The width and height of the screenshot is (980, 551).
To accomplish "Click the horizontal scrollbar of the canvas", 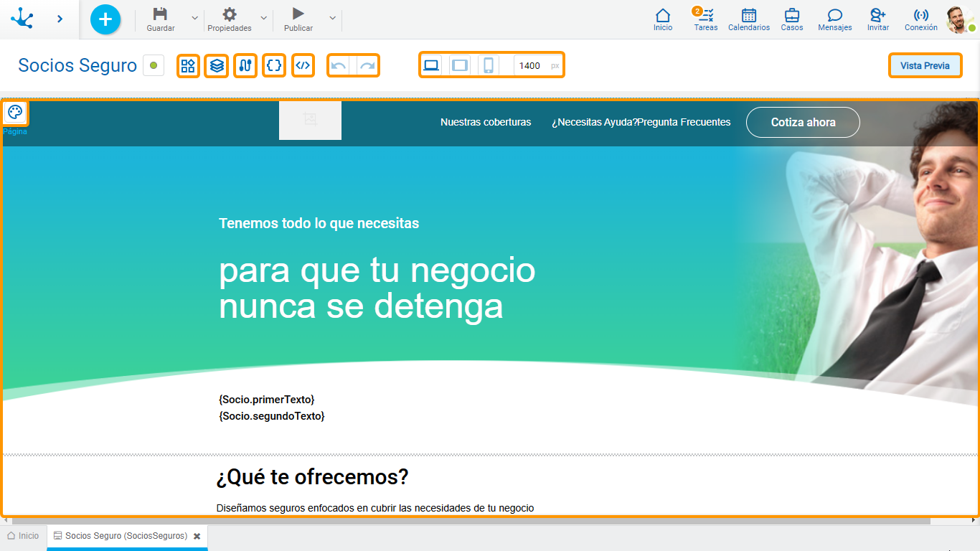I will pyautogui.click(x=471, y=521).
